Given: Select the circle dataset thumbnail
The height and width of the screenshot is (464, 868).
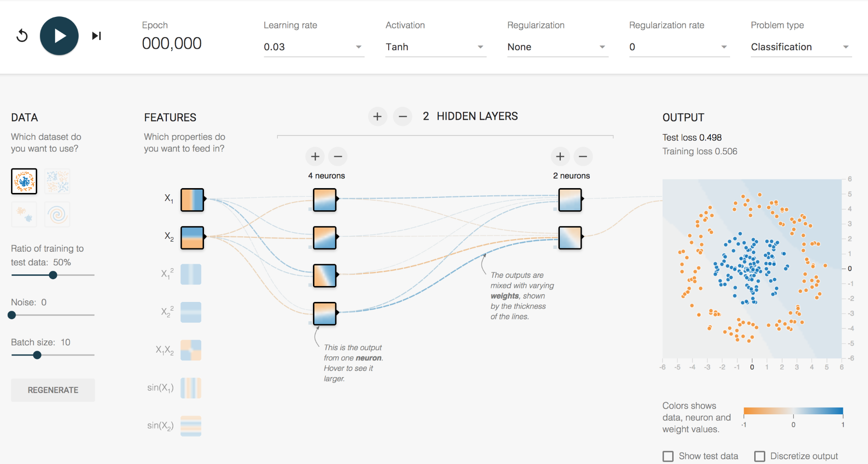Looking at the screenshot, I should click(24, 181).
